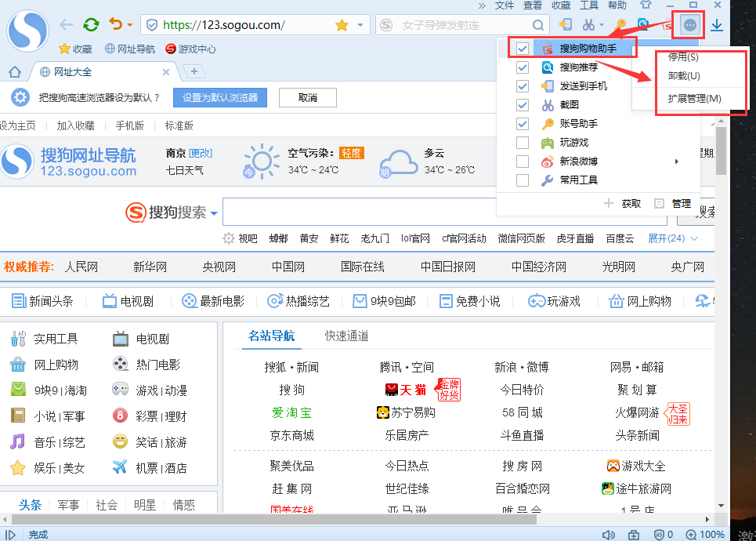Screen dimensions: 756x541
Task: Click the volume icon in status bar
Action: pyautogui.click(x=609, y=535)
